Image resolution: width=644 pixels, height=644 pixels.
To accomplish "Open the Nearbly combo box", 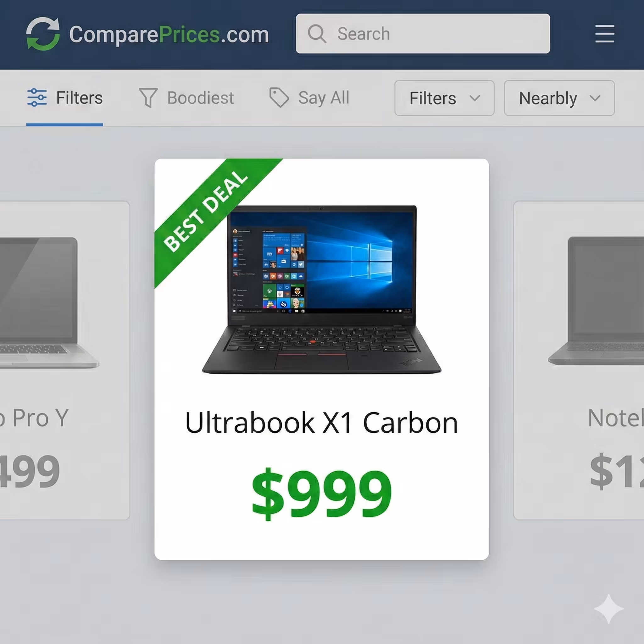I will coord(559,98).
